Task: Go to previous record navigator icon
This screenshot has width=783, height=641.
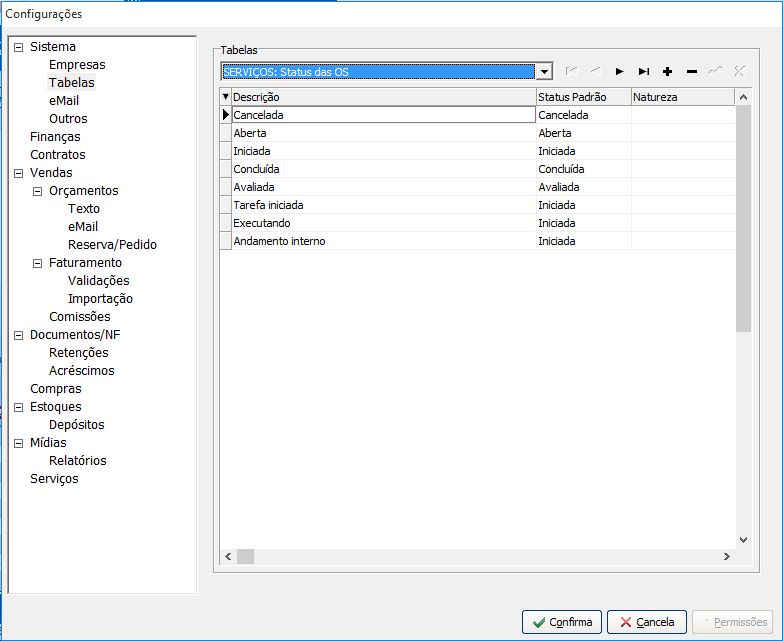Action: pyautogui.click(x=595, y=71)
